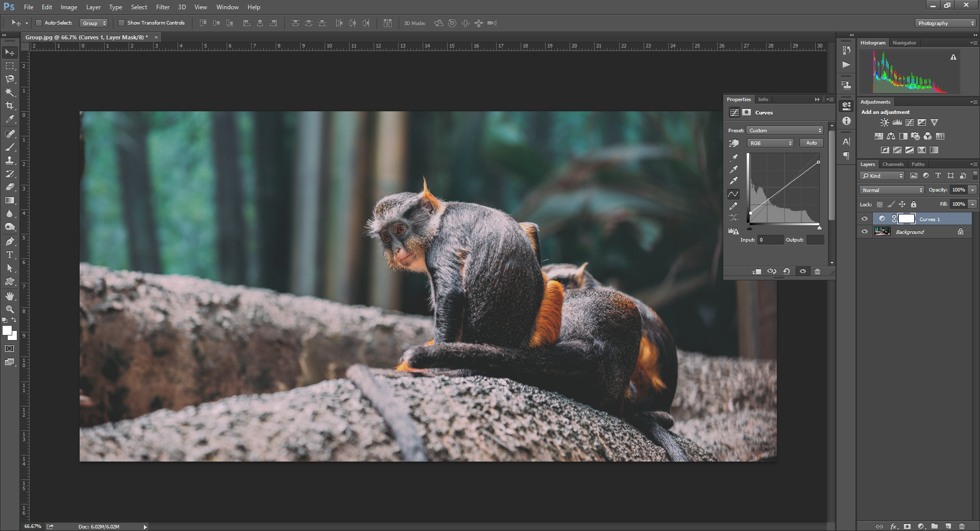
Task: Click the Curves on-image adjustment hand icon
Action: [x=733, y=143]
